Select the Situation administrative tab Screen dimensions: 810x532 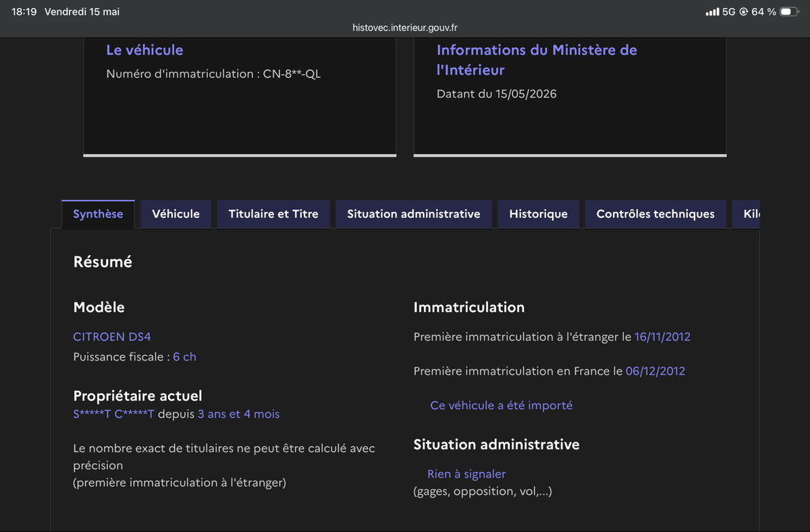click(414, 214)
